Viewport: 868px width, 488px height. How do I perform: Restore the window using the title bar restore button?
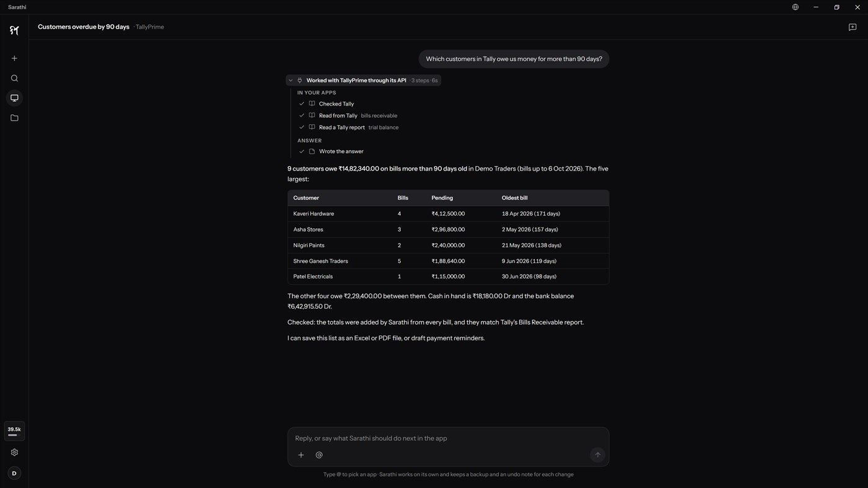(x=836, y=7)
